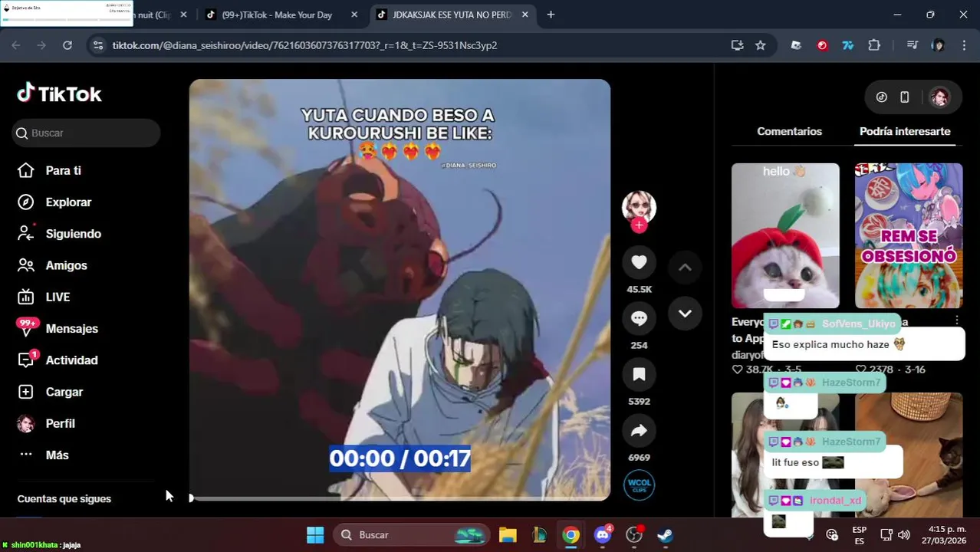
Task: Open Discord from the taskbar
Action: [603, 535]
